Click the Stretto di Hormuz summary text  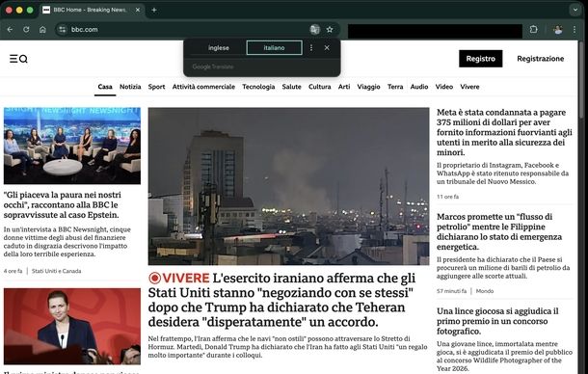(x=287, y=347)
